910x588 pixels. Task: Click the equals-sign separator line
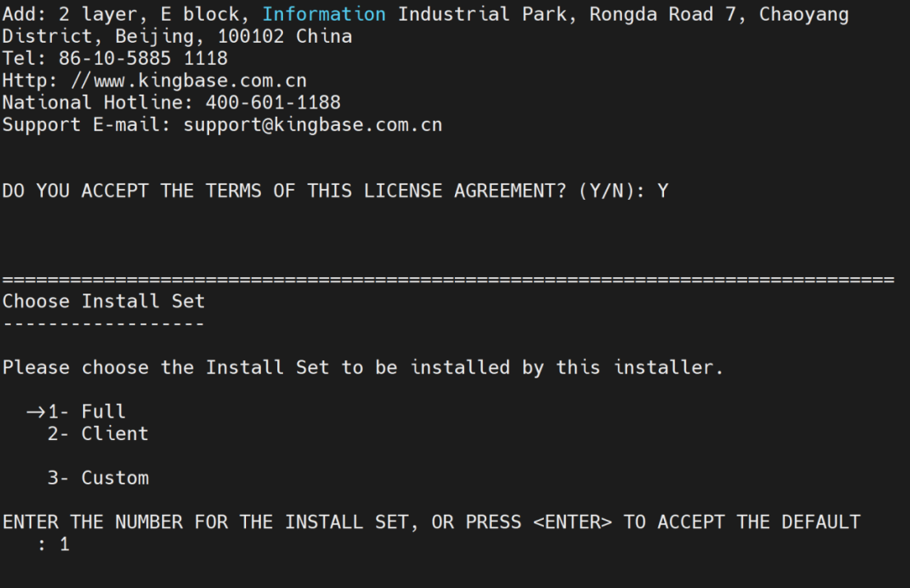(x=448, y=280)
